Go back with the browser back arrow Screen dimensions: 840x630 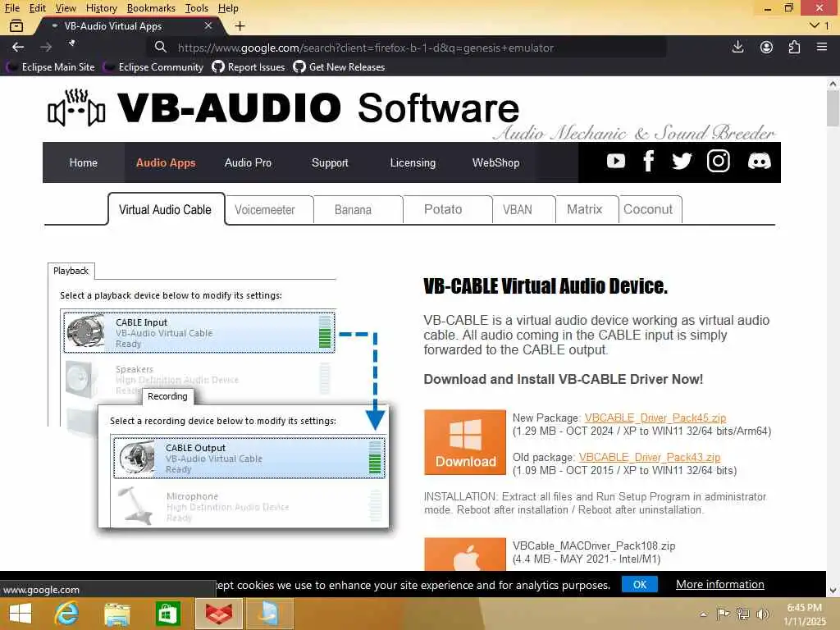coord(18,47)
